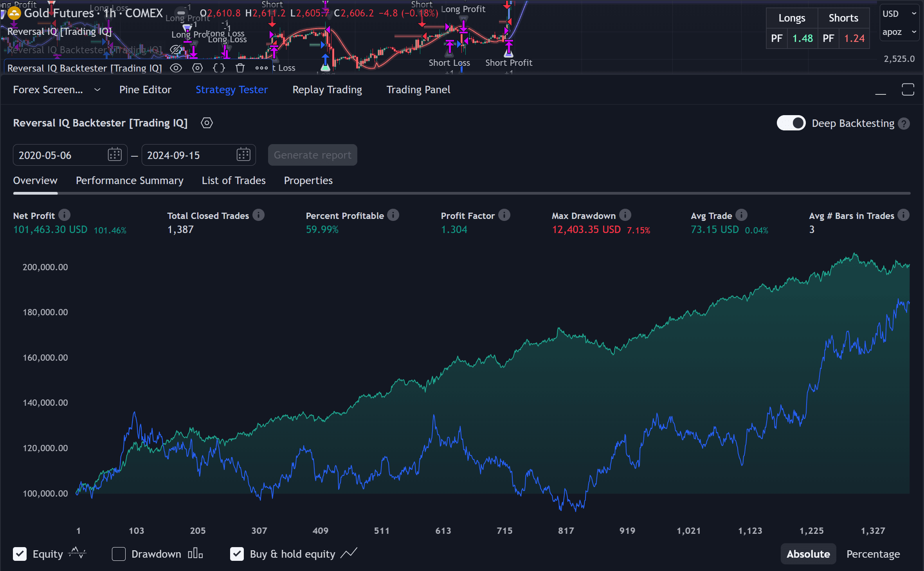
Task: Click the Max Drawdown value 12,403.35 USD
Action: pos(586,229)
